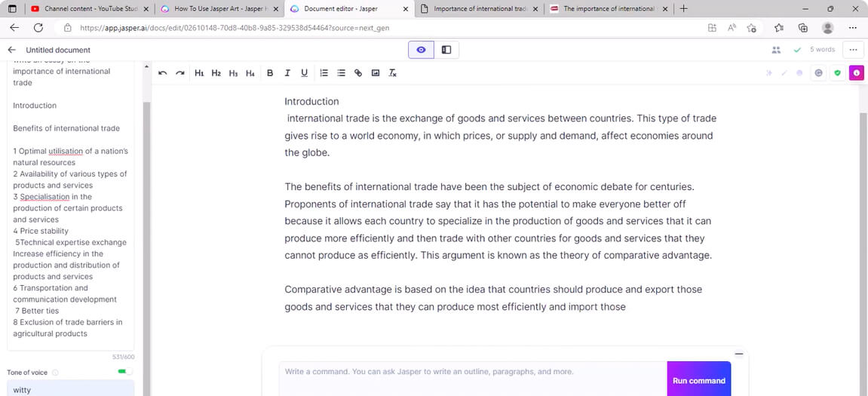Insert a hyperlink with the link icon
Viewport: 868px width, 396px height.
pos(358,73)
